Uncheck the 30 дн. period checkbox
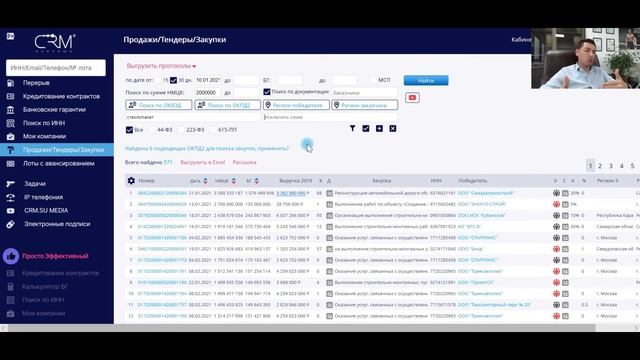This screenshot has width=640, height=360. (x=173, y=80)
